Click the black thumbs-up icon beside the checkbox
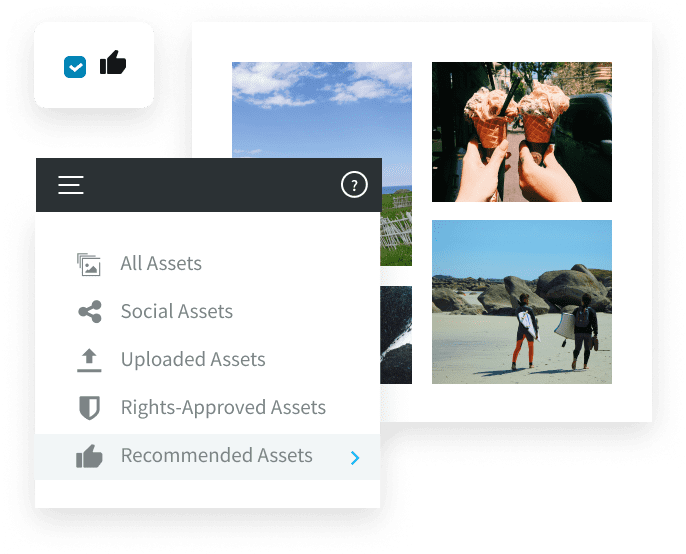Screen dimensions: 686x554 tap(113, 63)
